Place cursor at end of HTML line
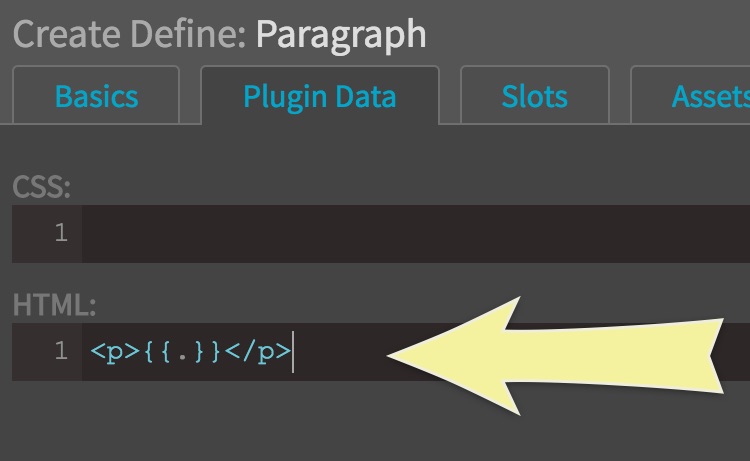The width and height of the screenshot is (750, 461). pyautogui.click(x=293, y=352)
